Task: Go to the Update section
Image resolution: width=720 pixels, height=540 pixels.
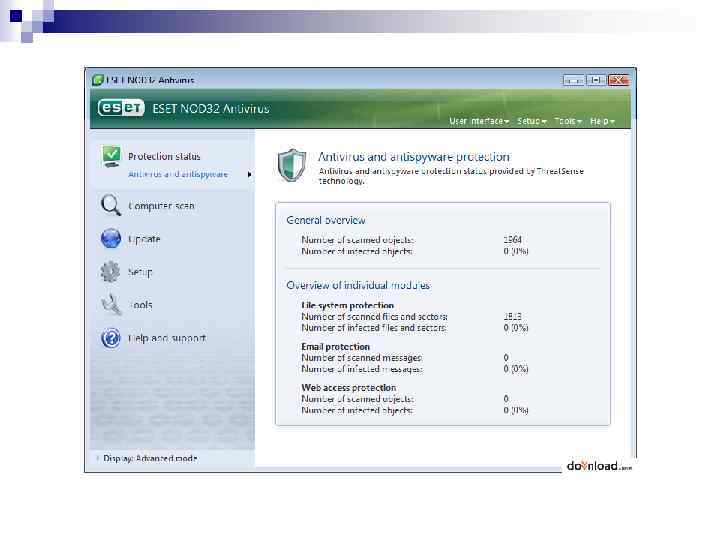Action: click(144, 239)
